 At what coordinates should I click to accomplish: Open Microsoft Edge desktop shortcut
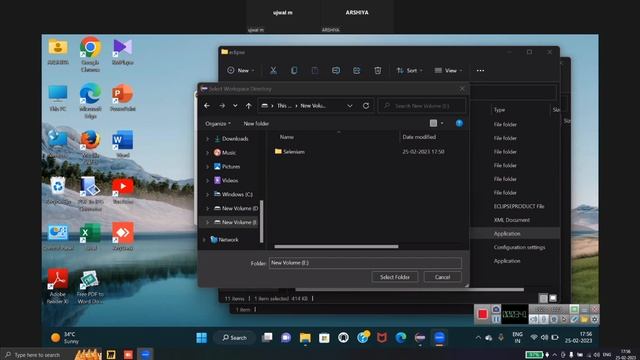(90, 101)
